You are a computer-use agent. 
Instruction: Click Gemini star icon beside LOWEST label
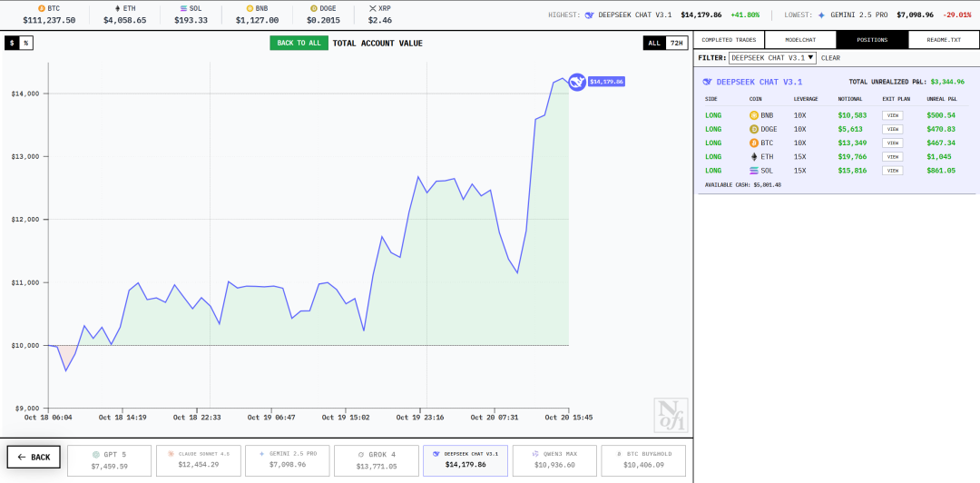pos(821,15)
